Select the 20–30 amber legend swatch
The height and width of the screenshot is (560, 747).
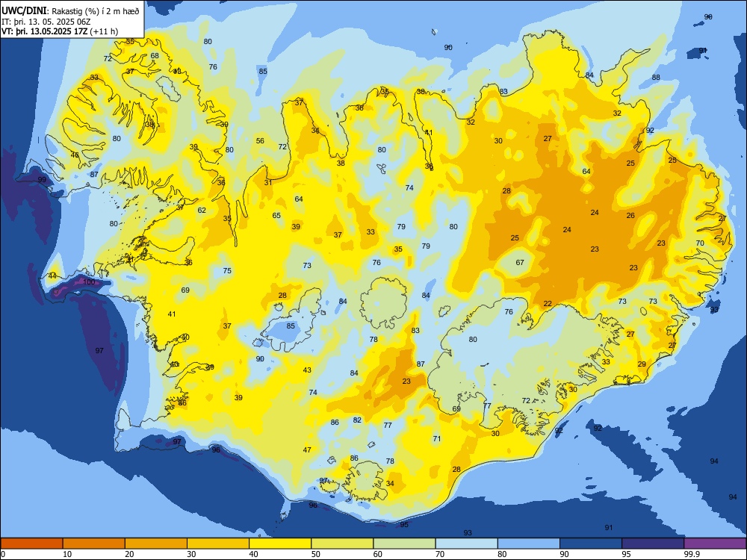pos(156,544)
